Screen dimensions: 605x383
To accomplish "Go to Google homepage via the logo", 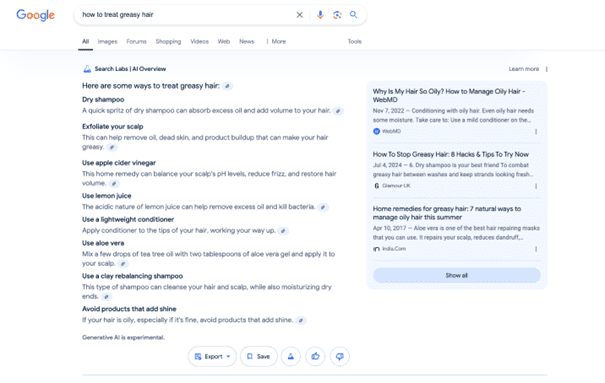I will [35, 15].
